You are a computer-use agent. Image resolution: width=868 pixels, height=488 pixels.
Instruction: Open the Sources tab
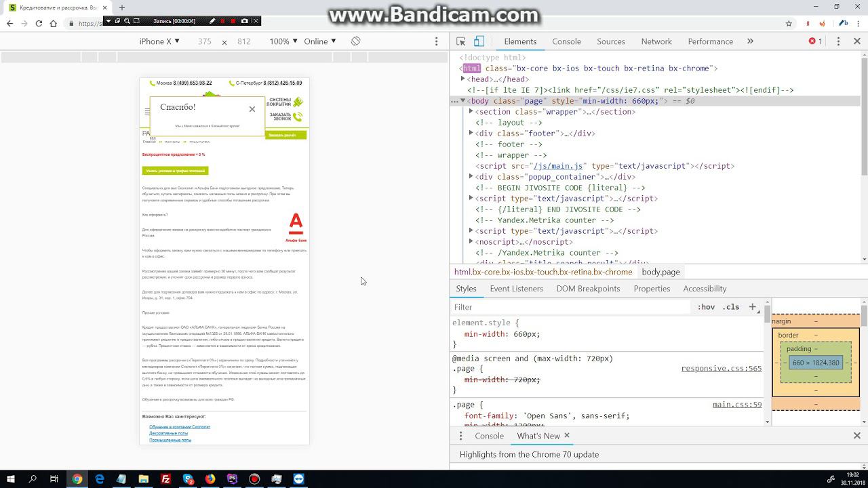611,41
